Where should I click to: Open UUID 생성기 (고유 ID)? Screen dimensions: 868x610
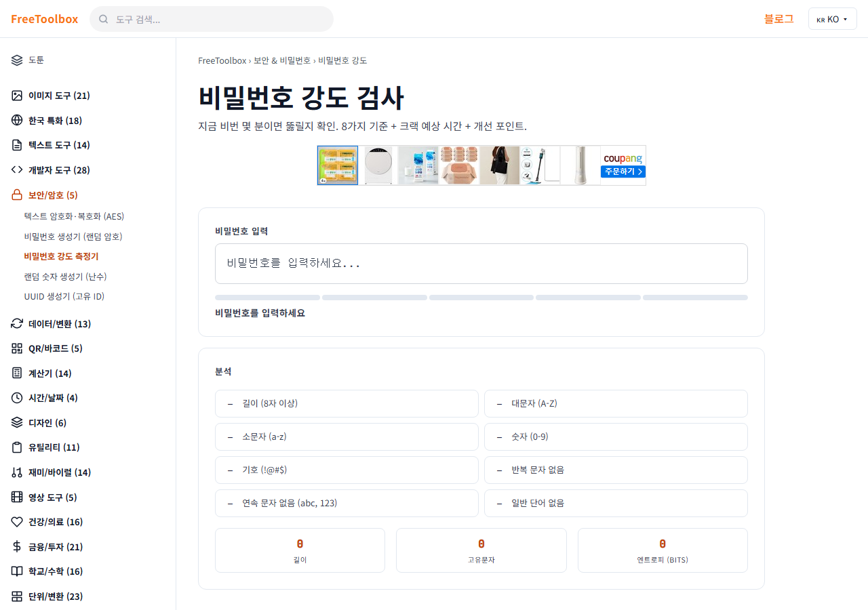click(64, 296)
